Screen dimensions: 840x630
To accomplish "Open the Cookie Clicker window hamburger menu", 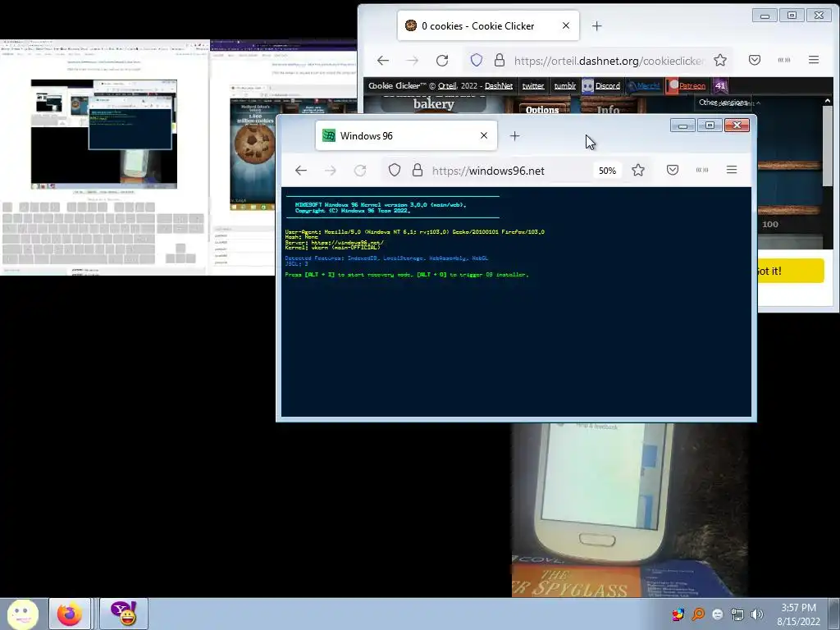I will (x=814, y=60).
